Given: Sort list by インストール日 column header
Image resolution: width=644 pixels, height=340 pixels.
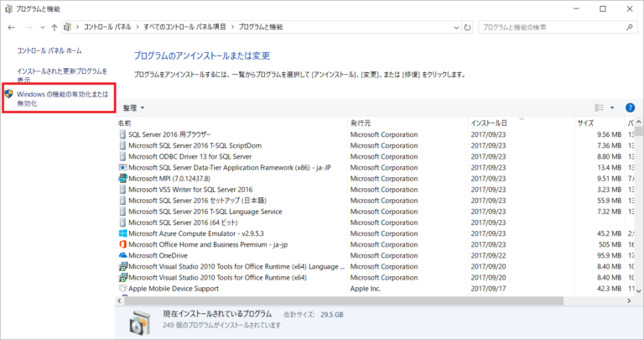Looking at the screenshot, I should pos(489,123).
